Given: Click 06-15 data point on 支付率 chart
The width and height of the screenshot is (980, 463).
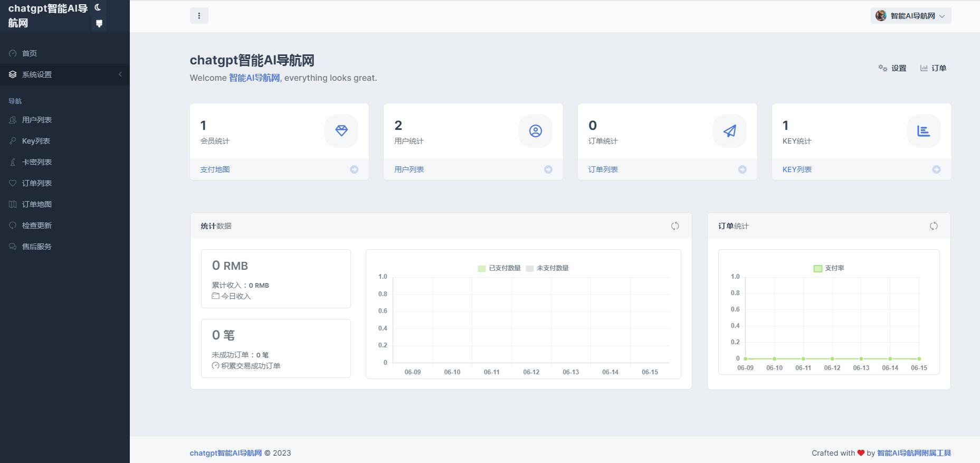Looking at the screenshot, I should point(919,358).
